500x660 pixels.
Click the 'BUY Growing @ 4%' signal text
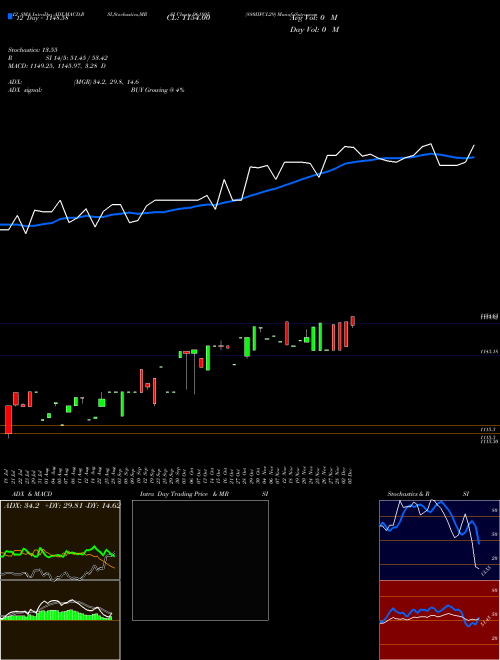pos(157,90)
